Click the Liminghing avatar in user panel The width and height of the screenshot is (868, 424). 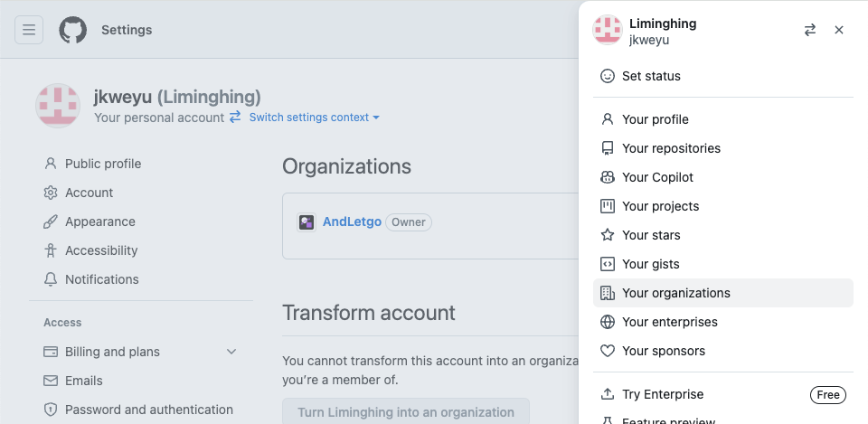[608, 30]
